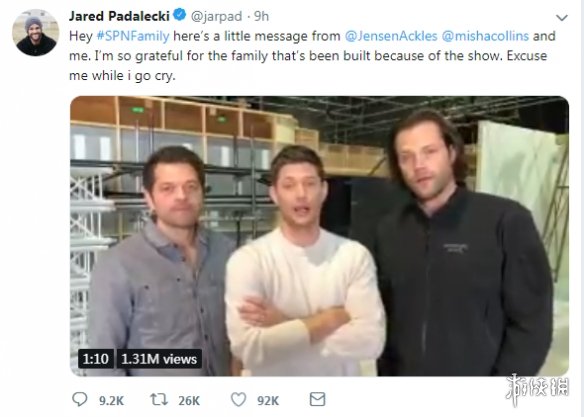Click the 1:10 video duration badge
Screen dimensions: 584x417
96,359
